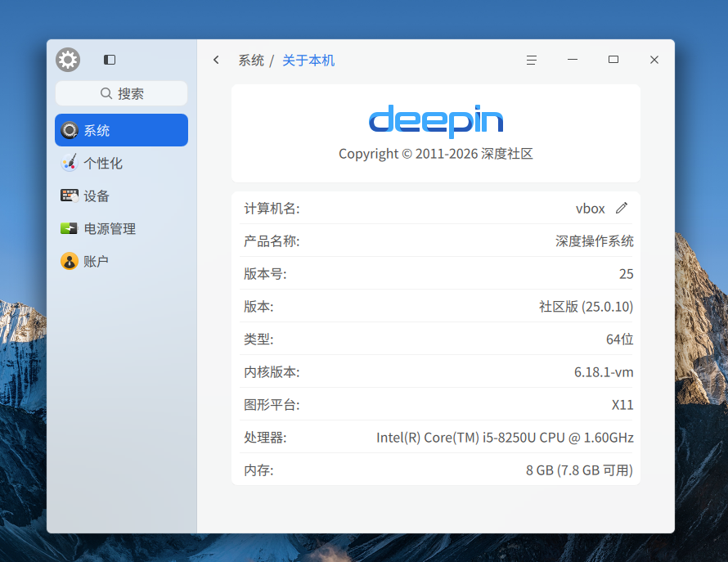The image size is (728, 562).
Task: Toggle the sidebar collapse icon
Action: click(110, 60)
